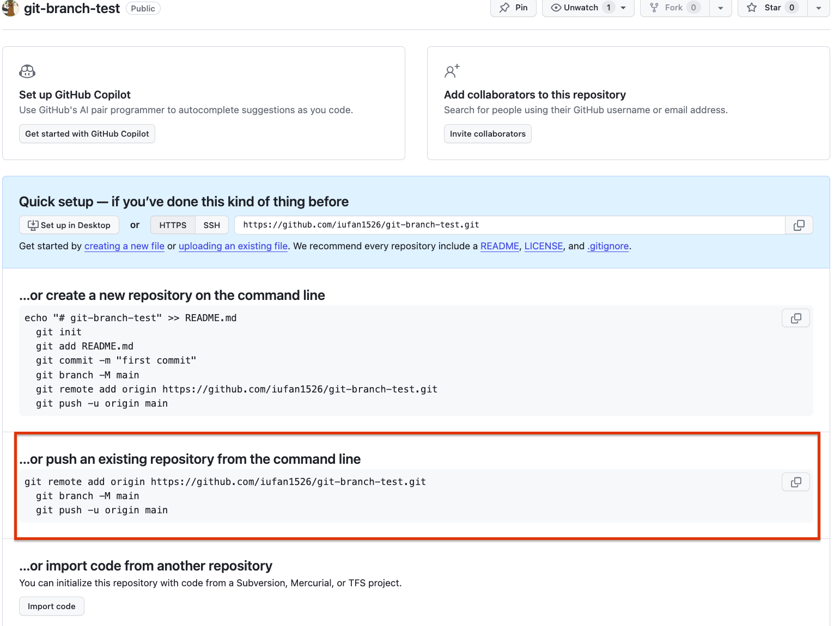Click Get started with GitHub Copilot
The image size is (840, 626).
[x=87, y=134]
